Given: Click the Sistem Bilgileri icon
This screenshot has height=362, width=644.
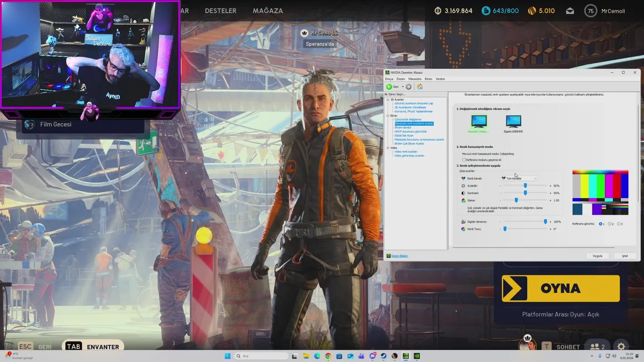Looking at the screenshot, I should click(388, 256).
